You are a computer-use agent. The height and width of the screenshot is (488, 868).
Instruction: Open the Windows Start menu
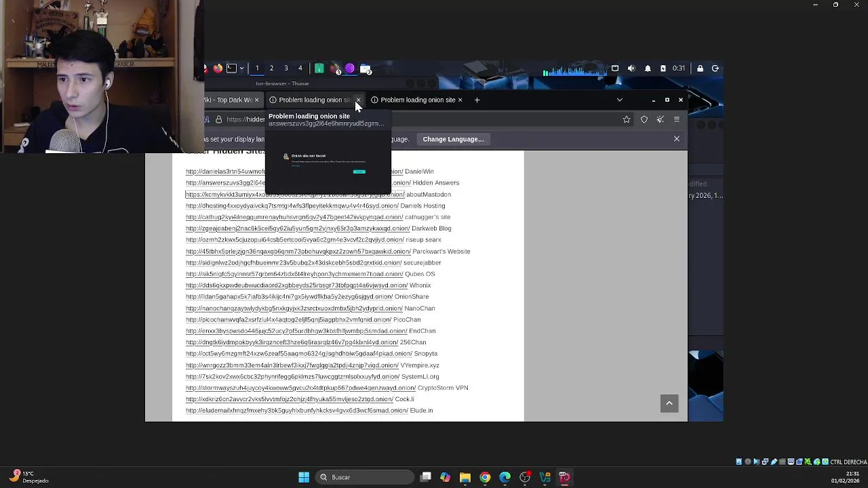[x=304, y=477]
